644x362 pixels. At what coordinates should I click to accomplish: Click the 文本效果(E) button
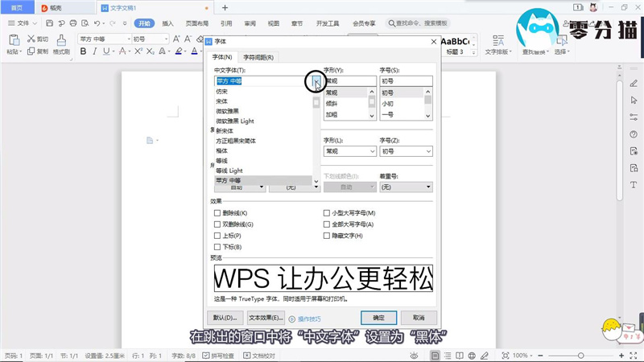266,318
